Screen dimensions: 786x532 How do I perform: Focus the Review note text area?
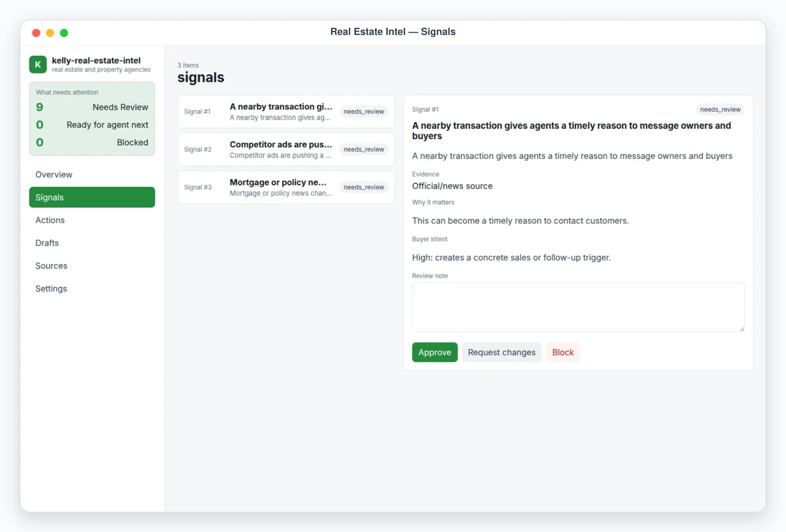(x=578, y=307)
